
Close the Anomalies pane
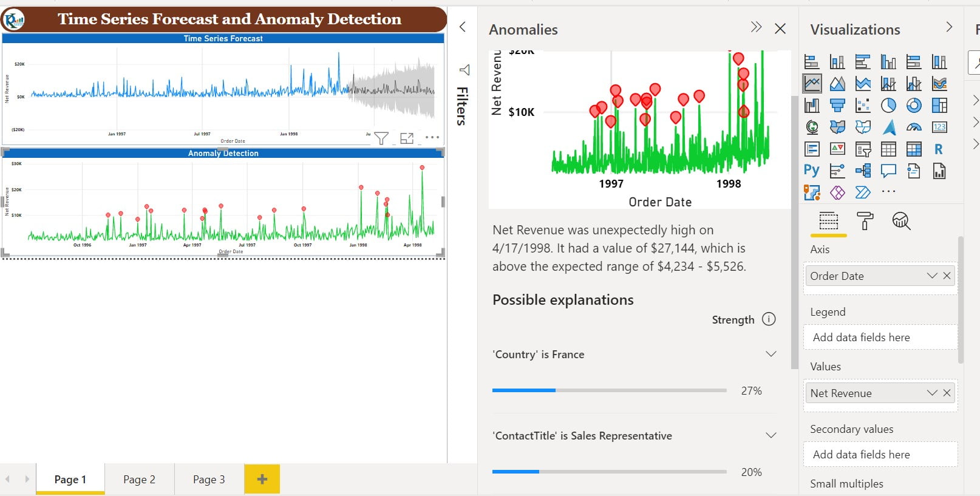tap(780, 29)
